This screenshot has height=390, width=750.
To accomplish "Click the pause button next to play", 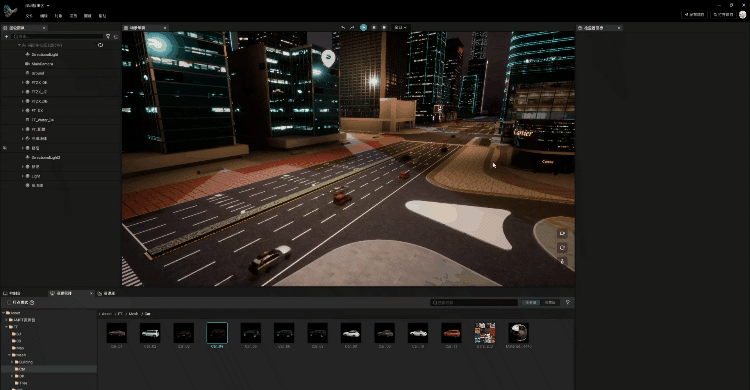I will (374, 28).
